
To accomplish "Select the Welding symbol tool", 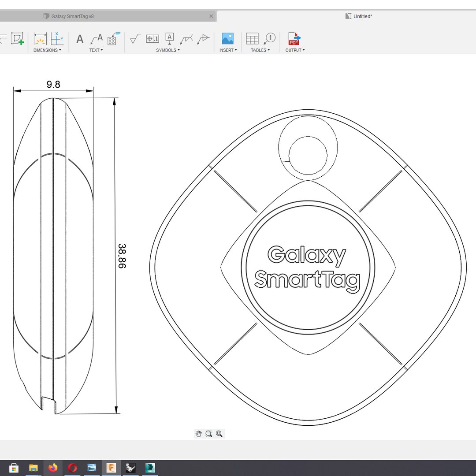I will 186,39.
